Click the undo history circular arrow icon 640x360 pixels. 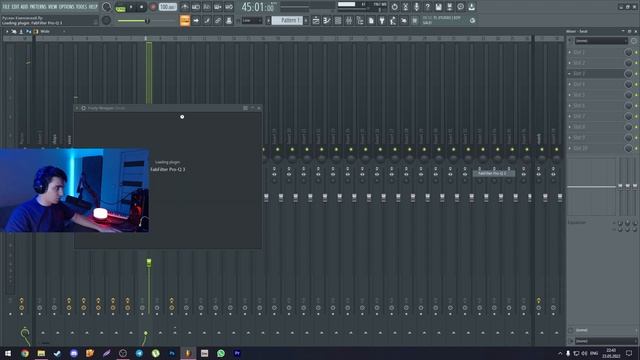pyautogui.click(x=394, y=7)
